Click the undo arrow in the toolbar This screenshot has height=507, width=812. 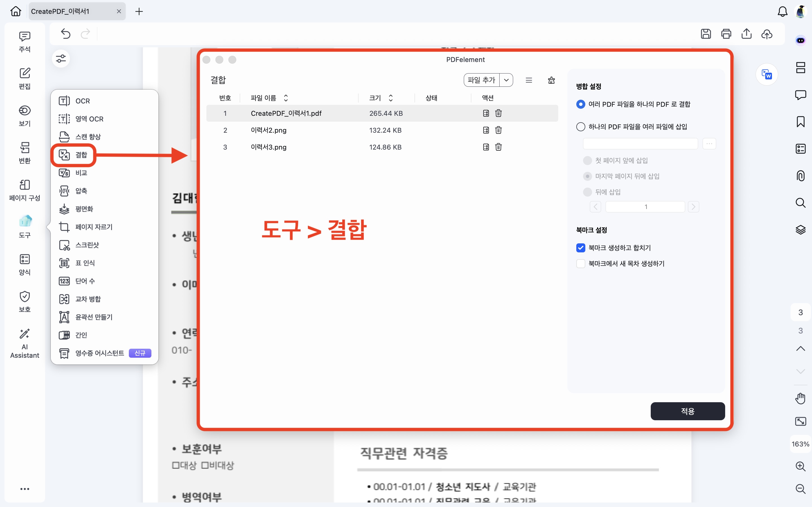pyautogui.click(x=66, y=34)
